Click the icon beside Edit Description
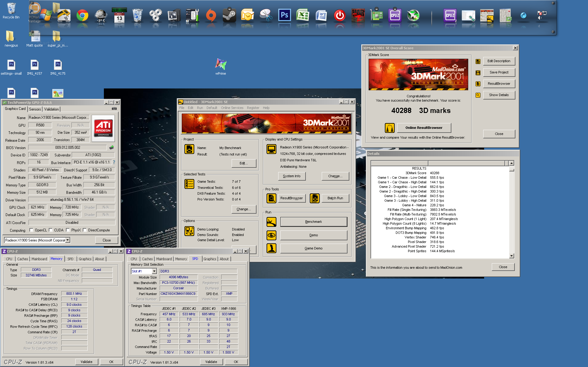This screenshot has height=367, width=588. click(x=478, y=62)
